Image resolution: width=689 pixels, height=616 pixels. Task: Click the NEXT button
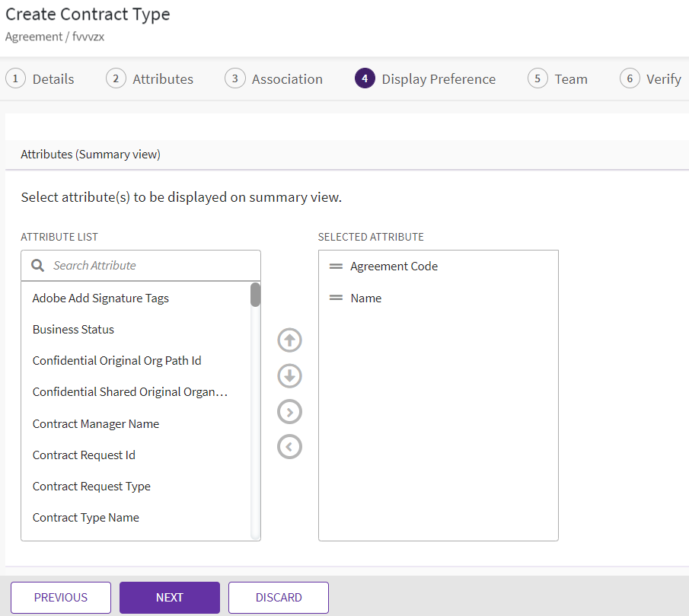[170, 598]
